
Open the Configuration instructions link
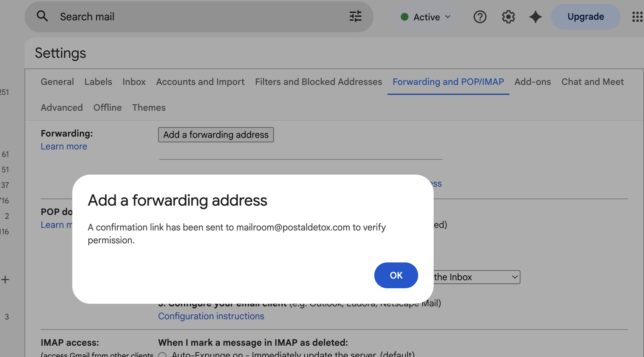211,316
